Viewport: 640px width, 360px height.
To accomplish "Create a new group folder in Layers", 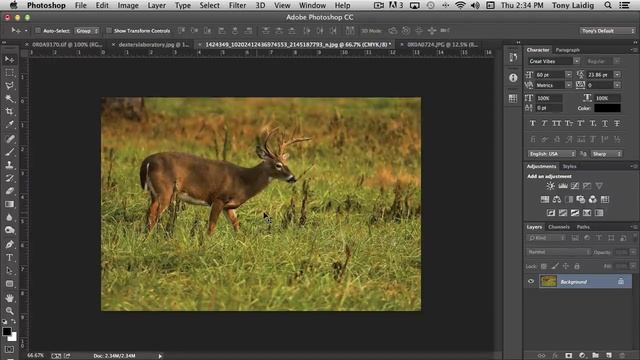I will [595, 356].
